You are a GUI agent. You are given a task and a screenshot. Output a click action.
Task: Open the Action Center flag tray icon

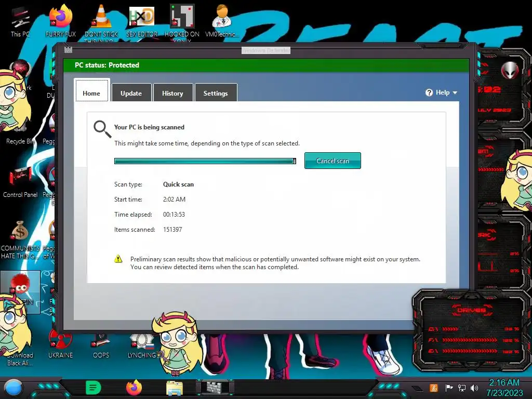(449, 388)
